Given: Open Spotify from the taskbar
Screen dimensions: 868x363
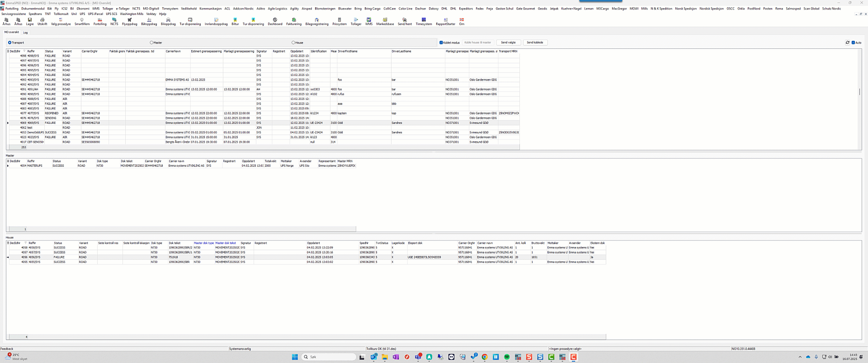Looking at the screenshot, I should (x=507, y=357).
